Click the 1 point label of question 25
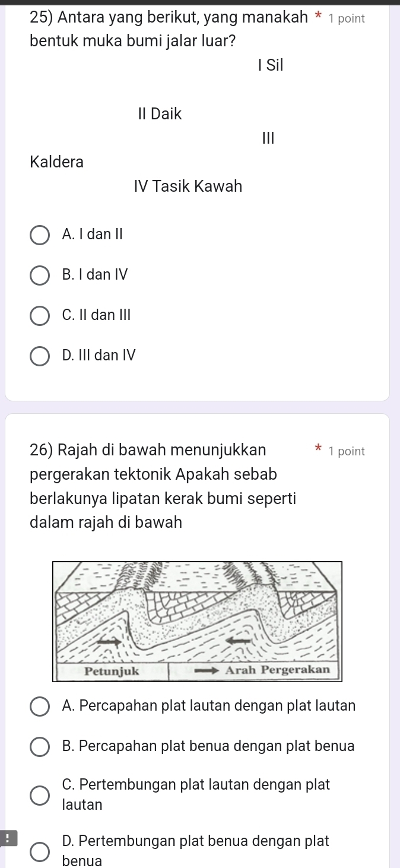The height and width of the screenshot is (868, 400). click(x=347, y=18)
